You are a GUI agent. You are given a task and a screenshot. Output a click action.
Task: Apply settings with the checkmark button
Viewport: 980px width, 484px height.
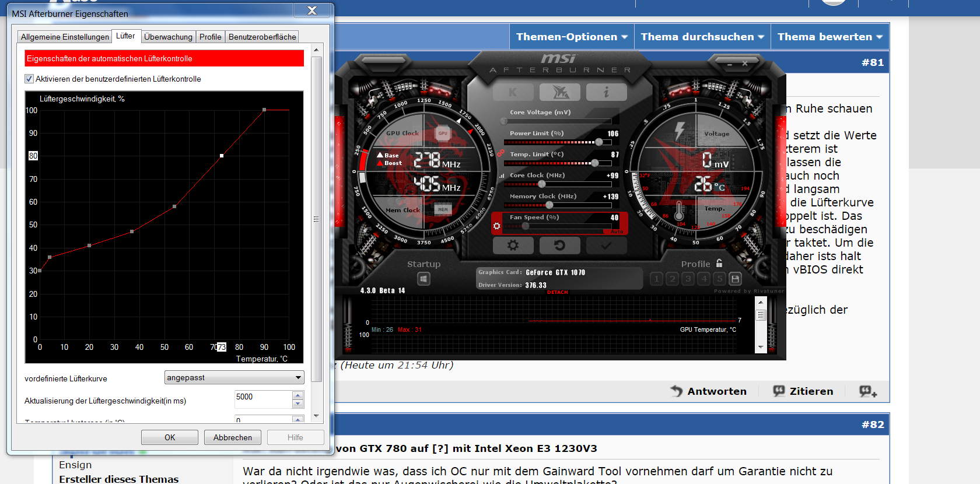pyautogui.click(x=607, y=245)
